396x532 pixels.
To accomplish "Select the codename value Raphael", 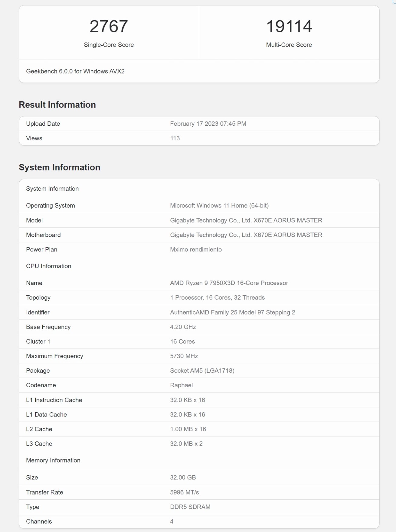I will 181,385.
